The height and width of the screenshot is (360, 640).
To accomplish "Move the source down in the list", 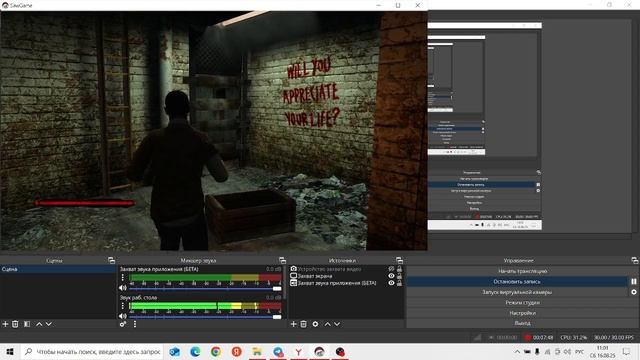I will 337,324.
